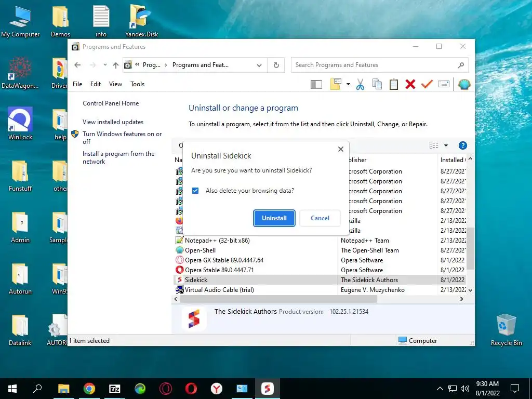The width and height of the screenshot is (532, 399).
Task: Click the Copy toolbar icon
Action: [x=377, y=84]
